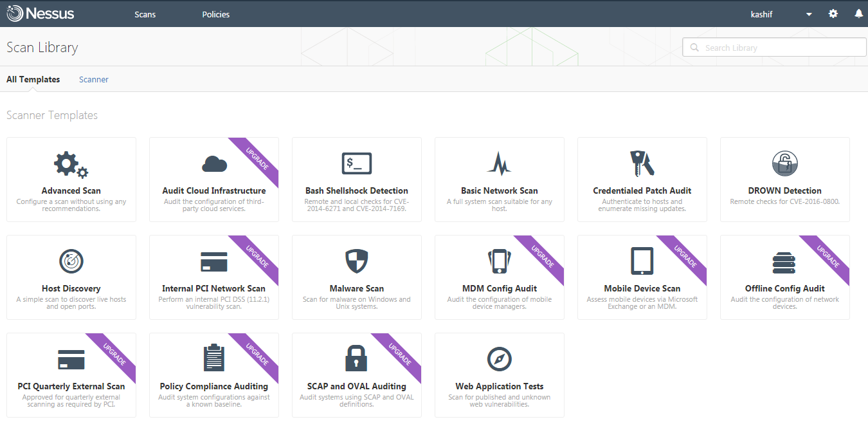Image resolution: width=868 pixels, height=435 pixels.
Task: Click the Host Discovery radar icon
Action: (x=71, y=261)
